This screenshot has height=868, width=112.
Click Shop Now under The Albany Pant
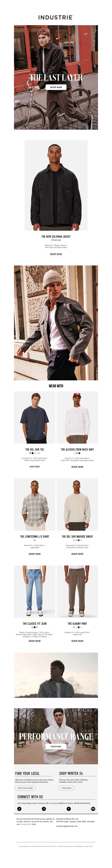77,641
